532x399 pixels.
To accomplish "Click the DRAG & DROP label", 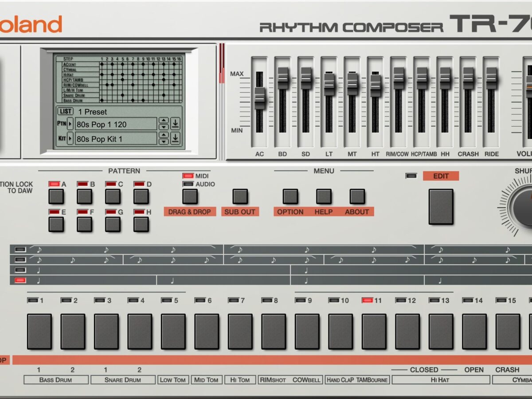I will coord(190,212).
